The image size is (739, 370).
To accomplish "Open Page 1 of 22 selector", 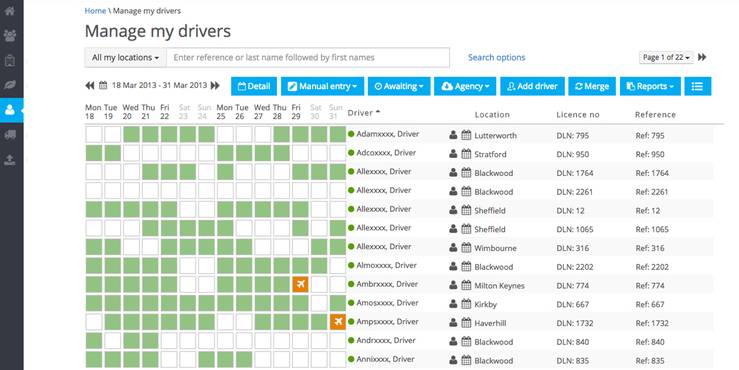I will [666, 57].
